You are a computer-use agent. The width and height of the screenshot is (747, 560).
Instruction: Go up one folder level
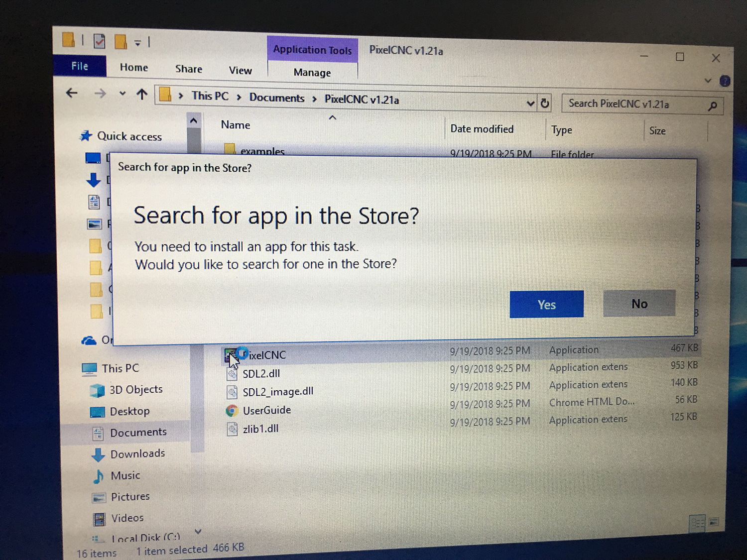pyautogui.click(x=142, y=94)
